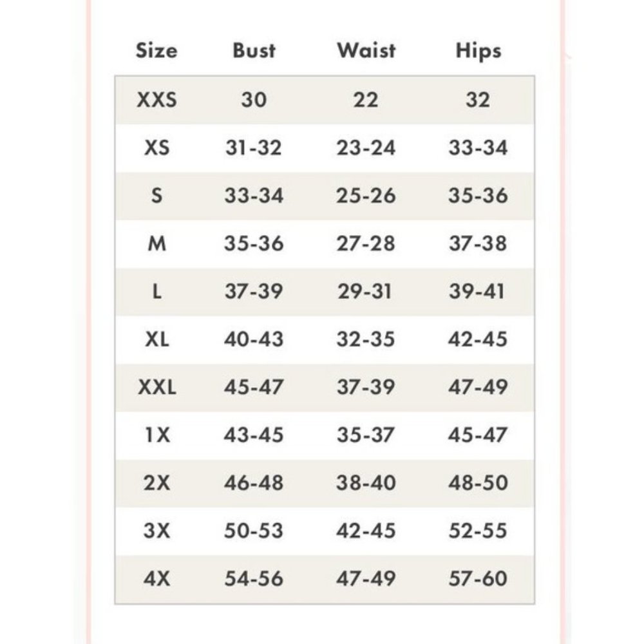This screenshot has height=644, width=644.
Task: Click the 57-60 hips measurement cell
Action: click(x=478, y=579)
